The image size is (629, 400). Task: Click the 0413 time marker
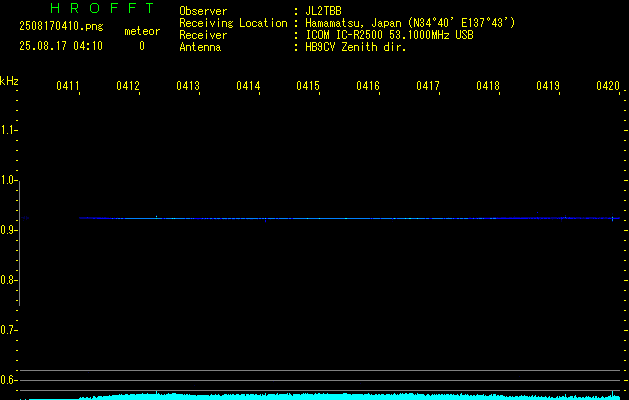188,86
